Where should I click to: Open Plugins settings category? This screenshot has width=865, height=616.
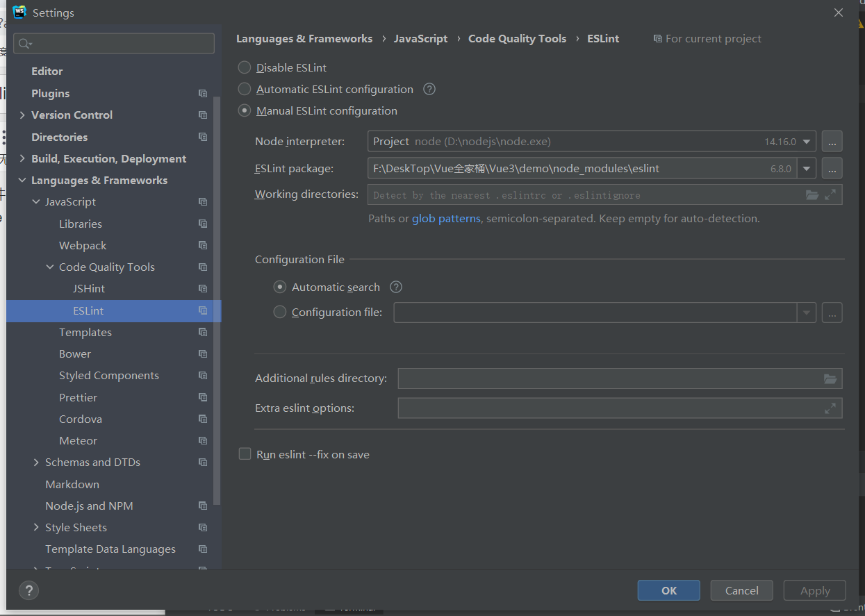pyautogui.click(x=51, y=93)
